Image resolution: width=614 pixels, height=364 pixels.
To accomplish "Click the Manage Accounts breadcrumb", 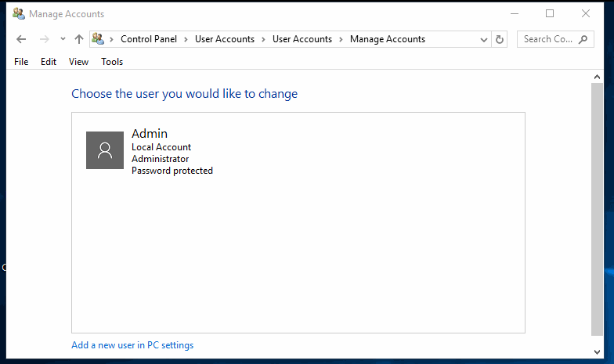I will [388, 39].
